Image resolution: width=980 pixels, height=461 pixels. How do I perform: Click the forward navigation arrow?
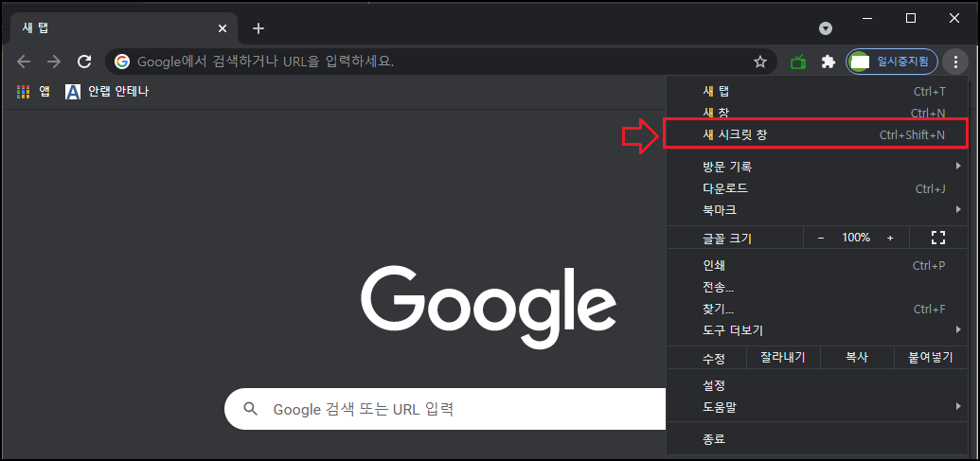click(54, 62)
